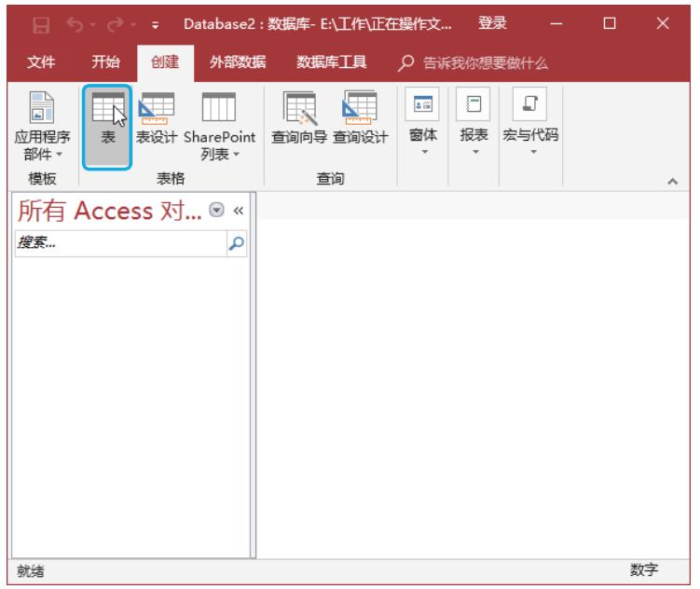The height and width of the screenshot is (589, 700).
Task: Expand the 宏与代码 group dropdown
Action: 530,122
